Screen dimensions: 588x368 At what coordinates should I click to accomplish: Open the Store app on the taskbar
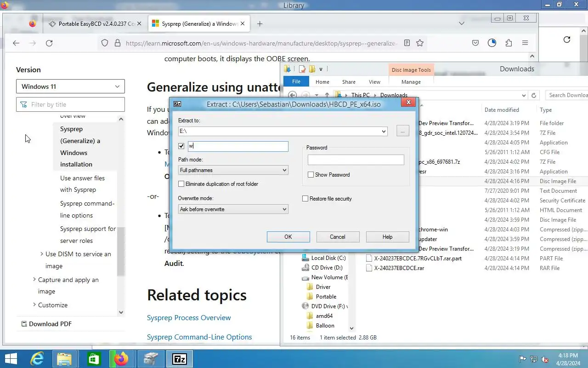pyautogui.click(x=93, y=359)
